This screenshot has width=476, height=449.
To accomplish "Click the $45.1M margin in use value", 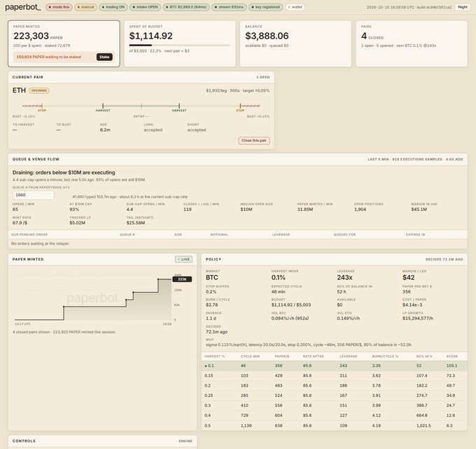I will point(419,209).
